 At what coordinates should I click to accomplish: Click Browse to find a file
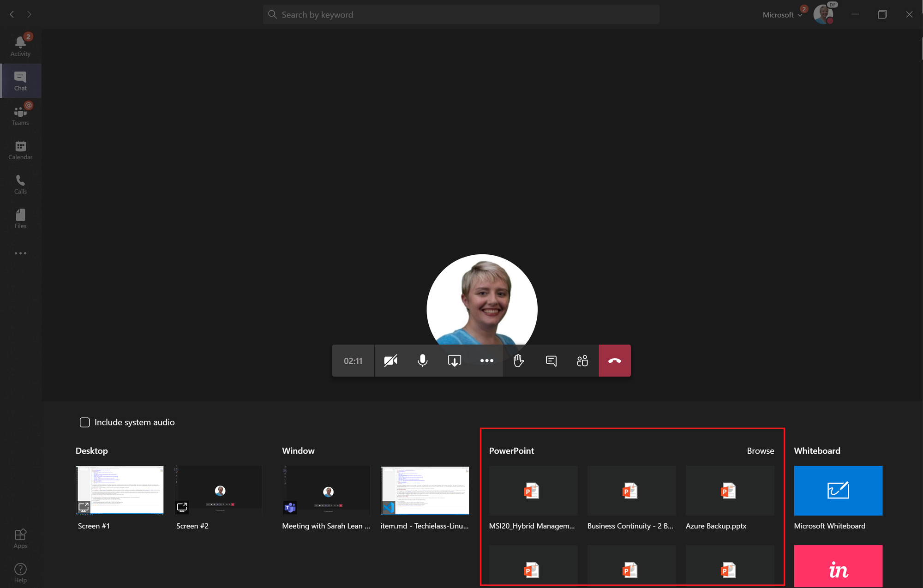click(x=761, y=450)
